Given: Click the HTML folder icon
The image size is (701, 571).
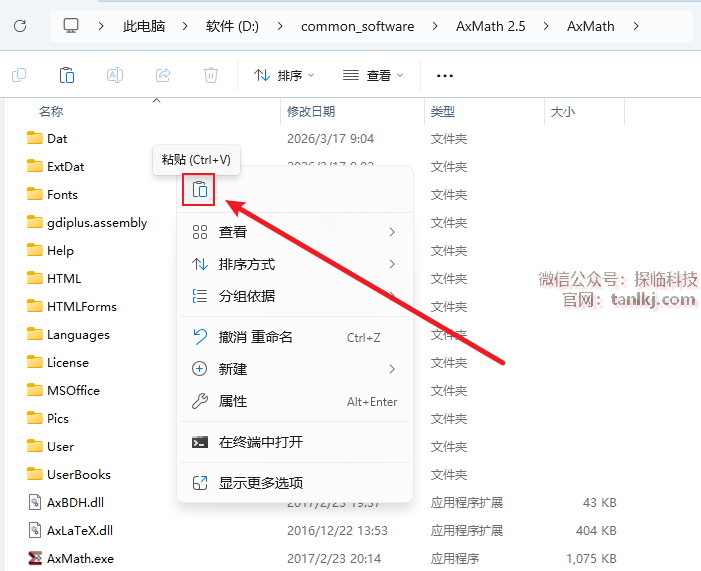Looking at the screenshot, I should [x=34, y=278].
